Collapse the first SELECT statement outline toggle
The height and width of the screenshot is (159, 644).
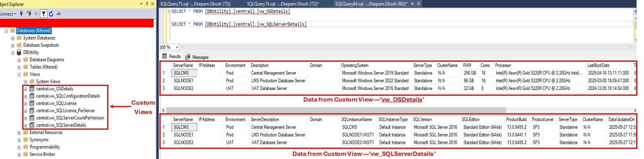coord(170,11)
